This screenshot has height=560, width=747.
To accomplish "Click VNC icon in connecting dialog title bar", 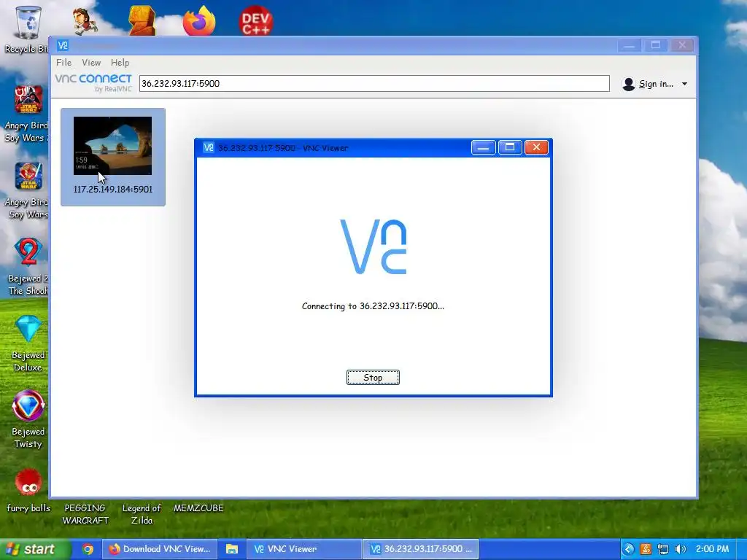I will tap(208, 147).
